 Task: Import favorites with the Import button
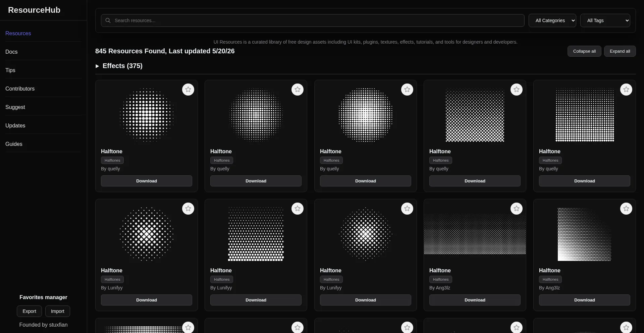pyautogui.click(x=58, y=311)
